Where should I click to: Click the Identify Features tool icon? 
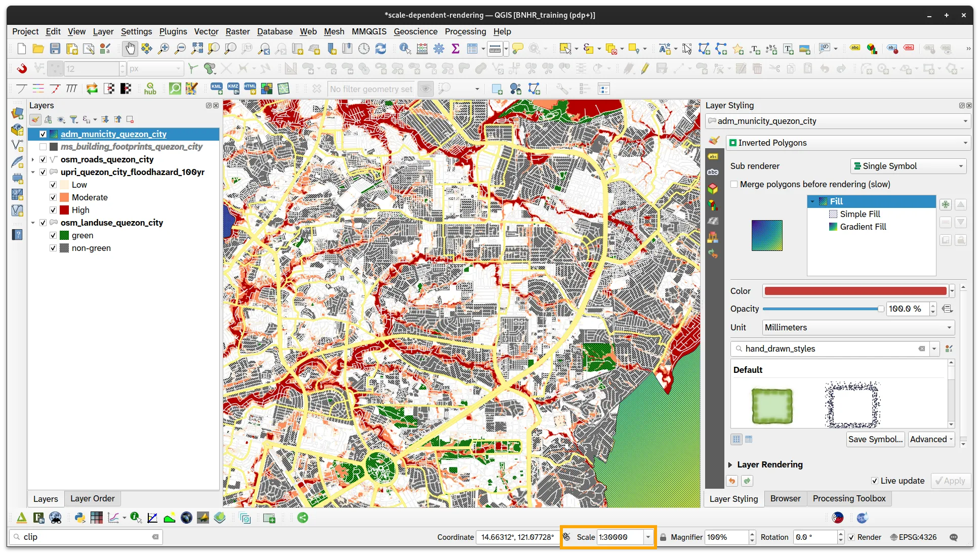tap(405, 49)
